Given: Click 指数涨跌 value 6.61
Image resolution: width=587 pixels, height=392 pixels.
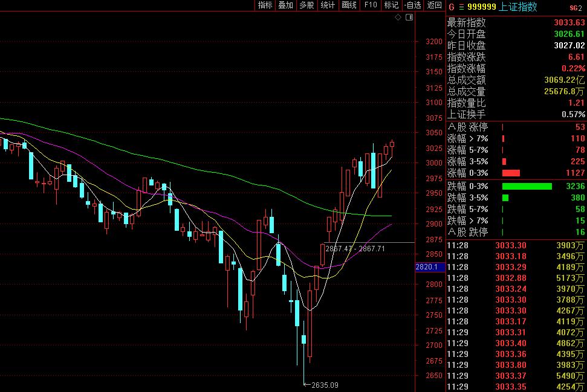Looking at the screenshot, I should click(577, 57).
